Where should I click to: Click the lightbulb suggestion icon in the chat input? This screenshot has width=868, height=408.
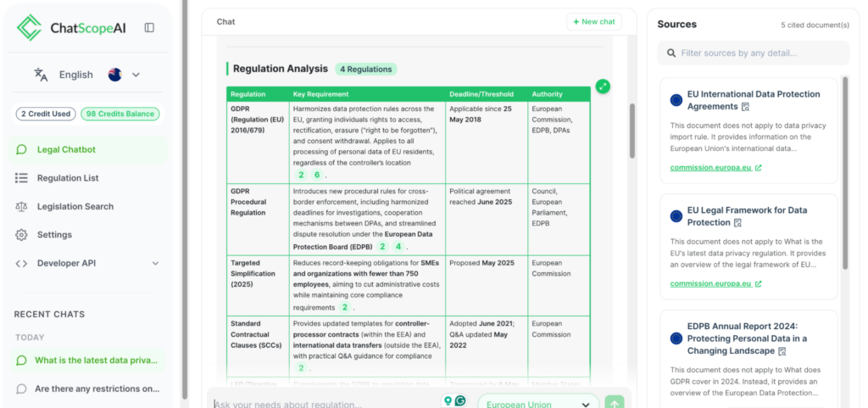(x=448, y=401)
